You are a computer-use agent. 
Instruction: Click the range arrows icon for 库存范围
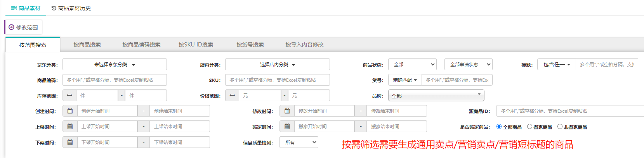(69, 96)
